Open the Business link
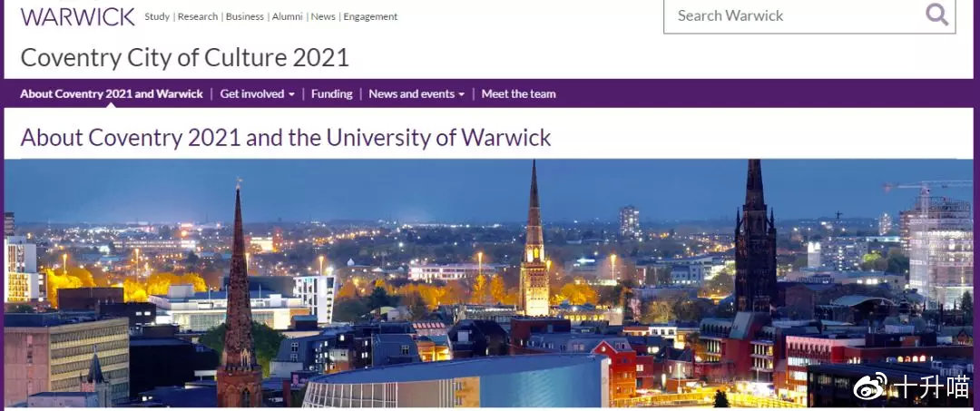 click(244, 17)
